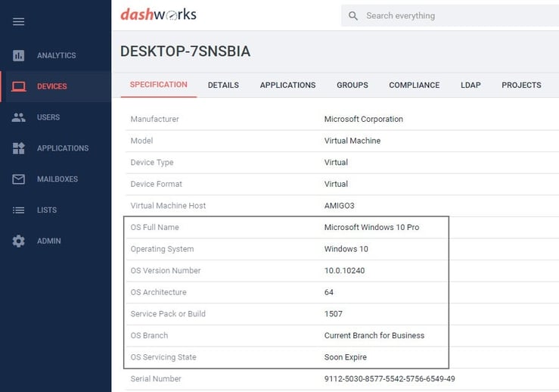Viewport: 559px width, 392px height.
Task: Open the PROJECTS tab
Action: point(521,86)
